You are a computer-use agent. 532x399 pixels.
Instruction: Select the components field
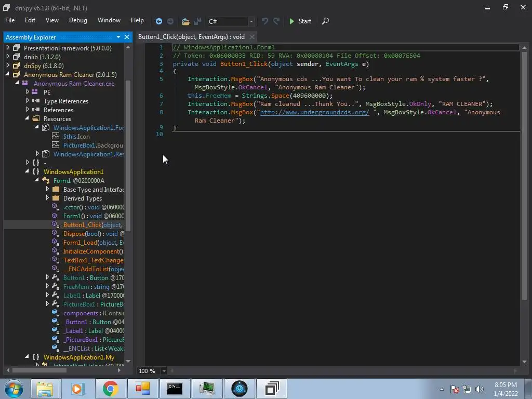(94, 313)
